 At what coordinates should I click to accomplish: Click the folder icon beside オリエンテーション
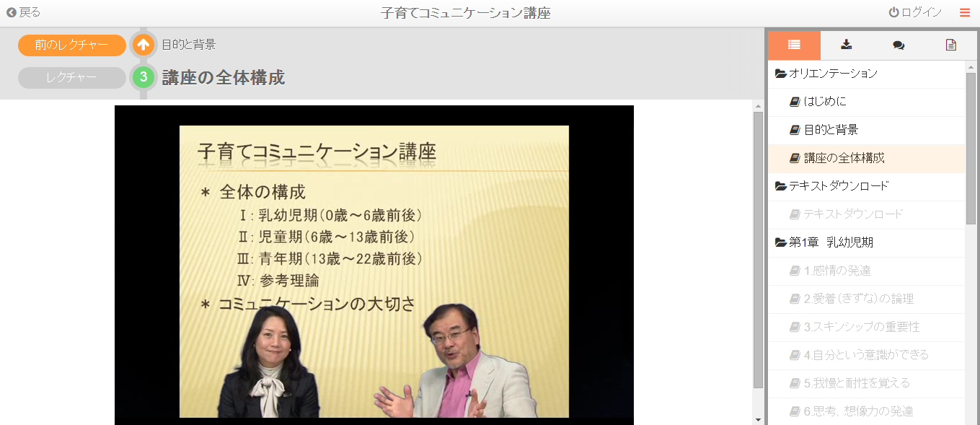(780, 74)
